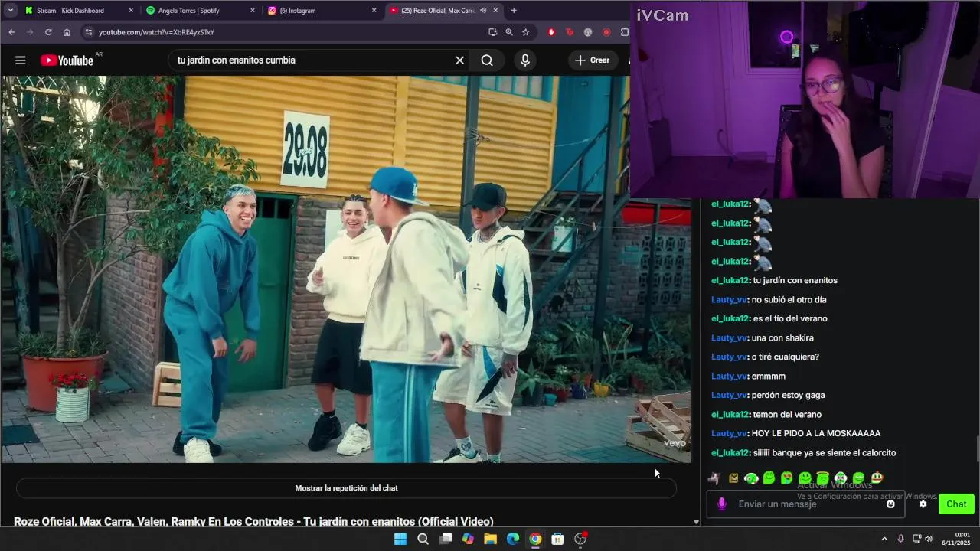Open Microsoft Edge from taskbar
This screenshot has height=551, width=980.
click(513, 539)
